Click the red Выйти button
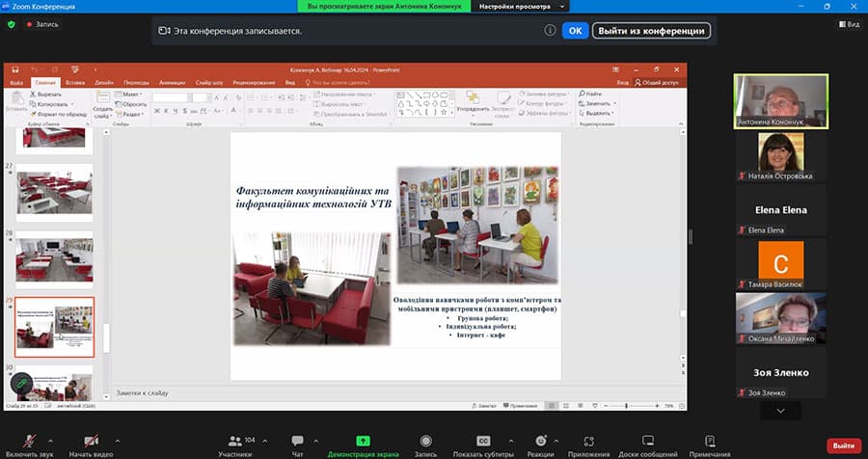868x459 pixels. tap(843, 445)
